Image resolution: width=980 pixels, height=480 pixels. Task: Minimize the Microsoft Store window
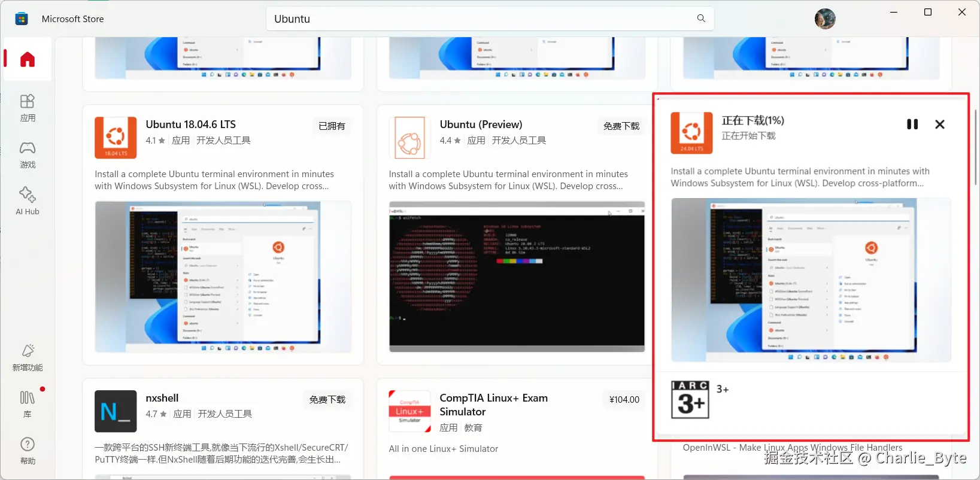(894, 12)
